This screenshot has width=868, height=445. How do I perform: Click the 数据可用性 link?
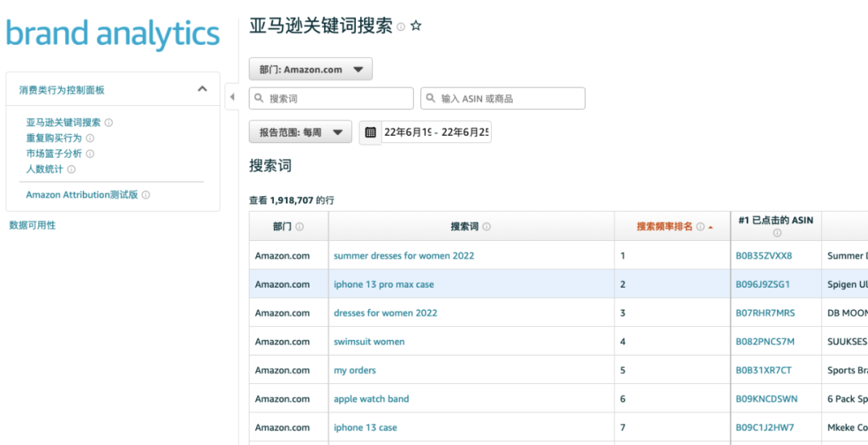click(33, 225)
